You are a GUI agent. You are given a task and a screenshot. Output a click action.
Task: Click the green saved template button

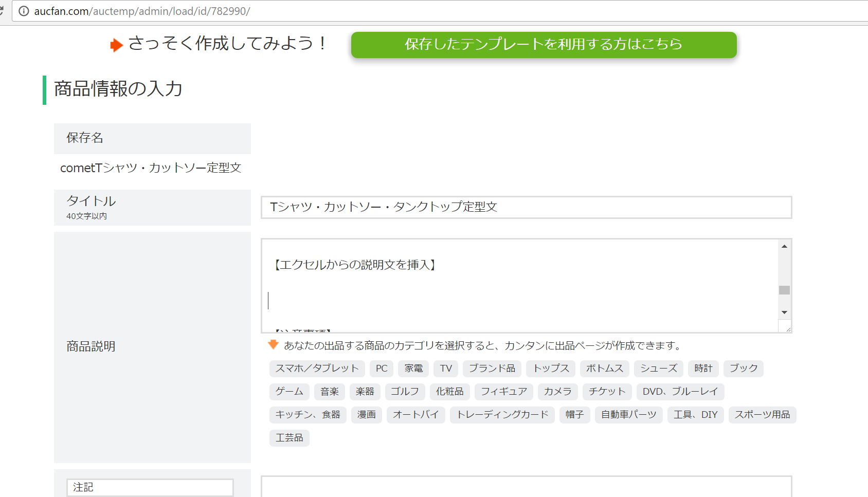(544, 45)
